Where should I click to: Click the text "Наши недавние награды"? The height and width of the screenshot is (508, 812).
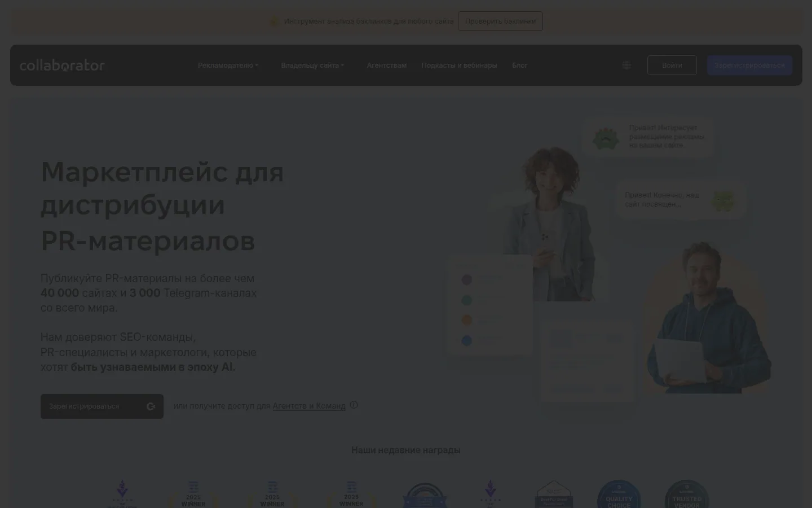(x=406, y=450)
